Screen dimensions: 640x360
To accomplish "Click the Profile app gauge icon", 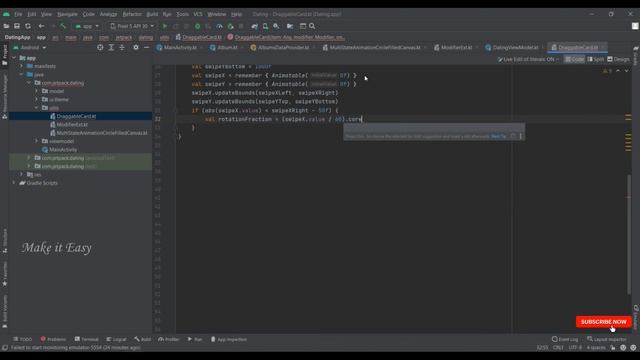I will (219, 26).
